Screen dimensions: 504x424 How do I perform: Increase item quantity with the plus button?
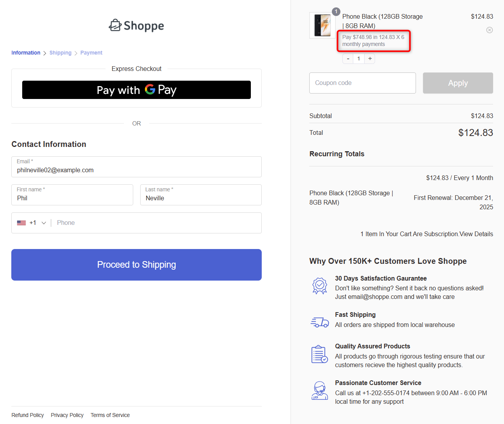pos(369,58)
